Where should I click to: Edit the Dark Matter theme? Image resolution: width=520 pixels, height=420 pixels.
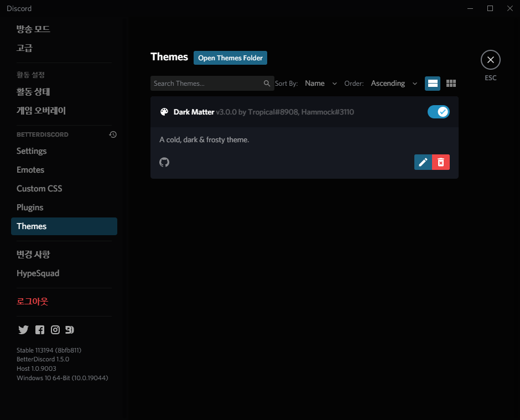(423, 162)
